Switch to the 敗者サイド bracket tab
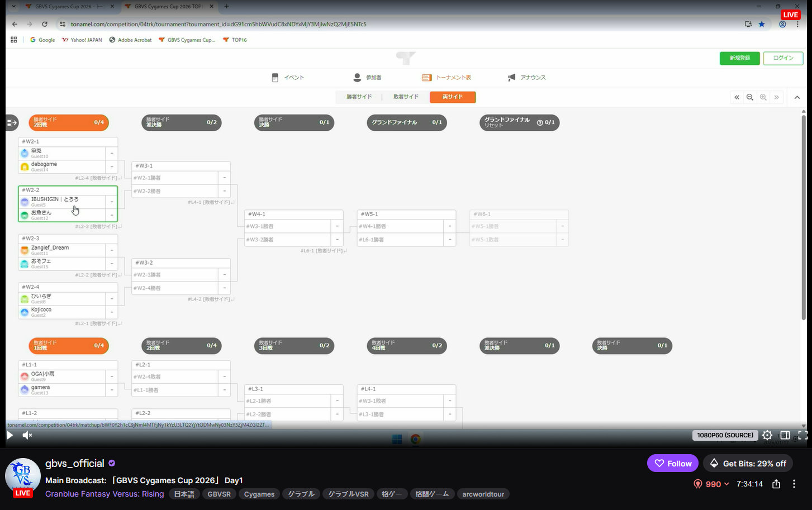Image resolution: width=812 pixels, height=510 pixels. coord(406,97)
